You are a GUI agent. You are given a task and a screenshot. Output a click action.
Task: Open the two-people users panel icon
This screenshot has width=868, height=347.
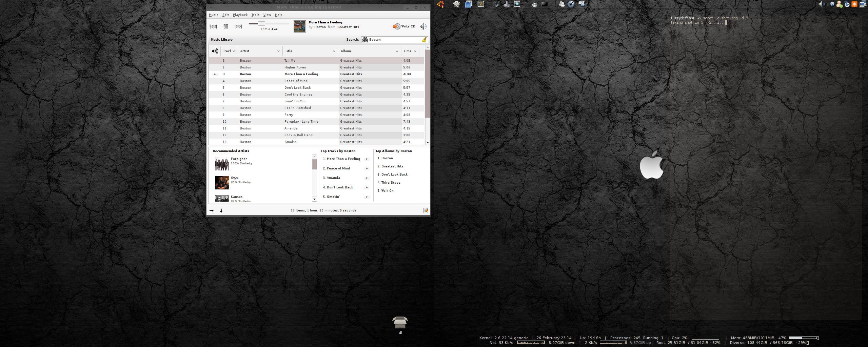562,4
